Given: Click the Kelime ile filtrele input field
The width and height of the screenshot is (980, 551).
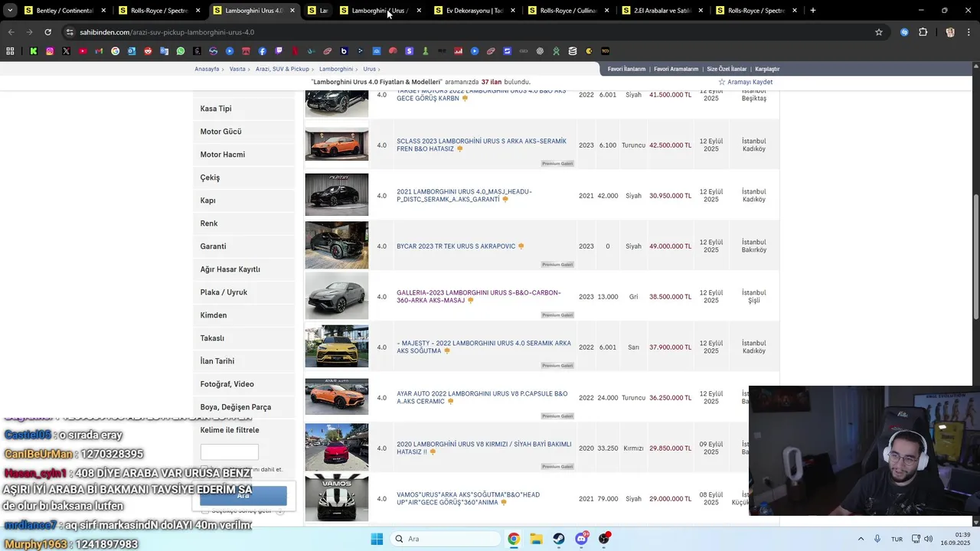Looking at the screenshot, I should point(229,452).
